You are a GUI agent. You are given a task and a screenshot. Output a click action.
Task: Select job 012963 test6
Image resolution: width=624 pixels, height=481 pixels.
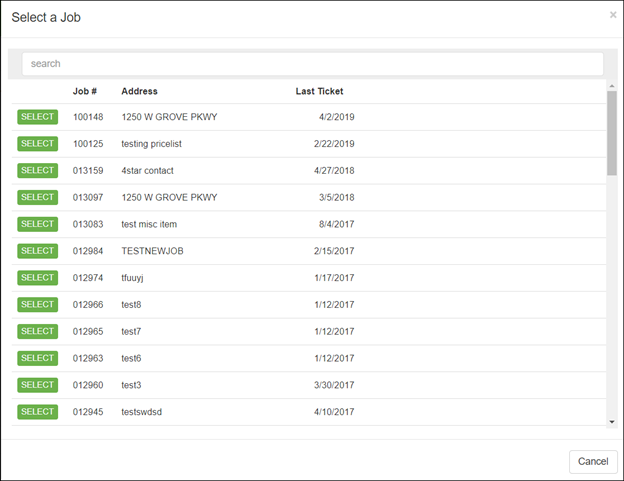[37, 358]
